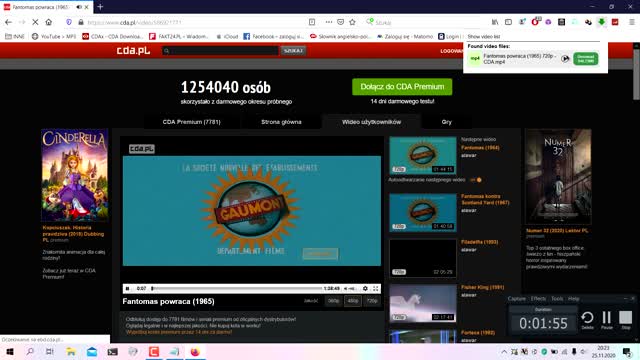Open Help menu in recorder window

coord(573,299)
